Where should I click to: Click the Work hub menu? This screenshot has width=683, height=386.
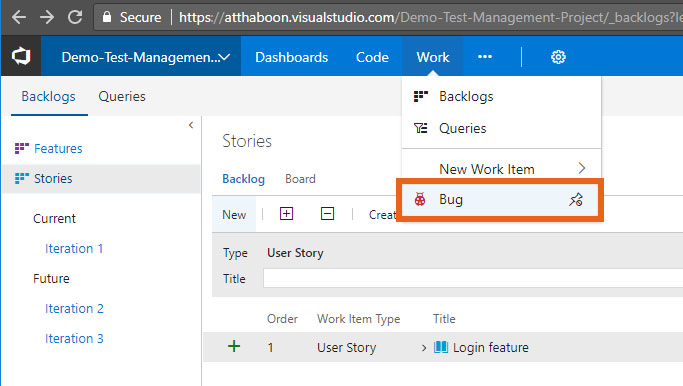[433, 57]
